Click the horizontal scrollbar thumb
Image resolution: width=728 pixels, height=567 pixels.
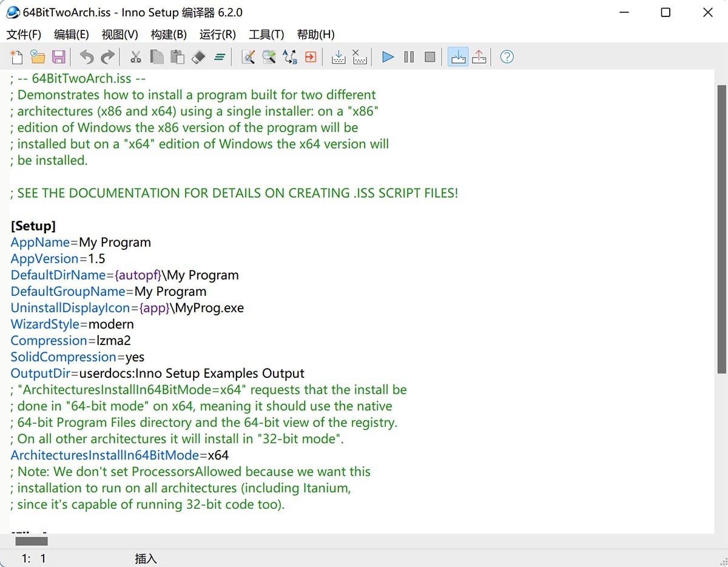pos(32,541)
